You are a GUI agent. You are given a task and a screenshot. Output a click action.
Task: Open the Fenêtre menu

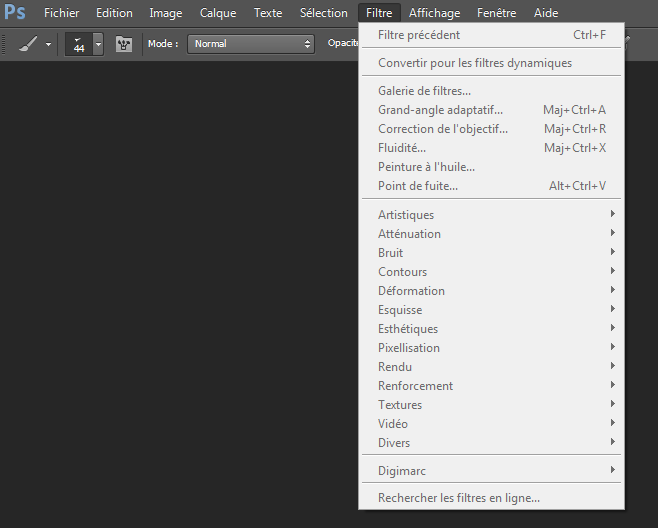tap(496, 13)
